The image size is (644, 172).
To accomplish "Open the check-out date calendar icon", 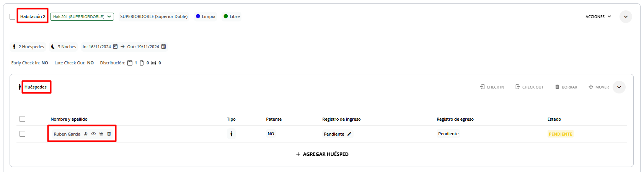I will click(x=163, y=47).
